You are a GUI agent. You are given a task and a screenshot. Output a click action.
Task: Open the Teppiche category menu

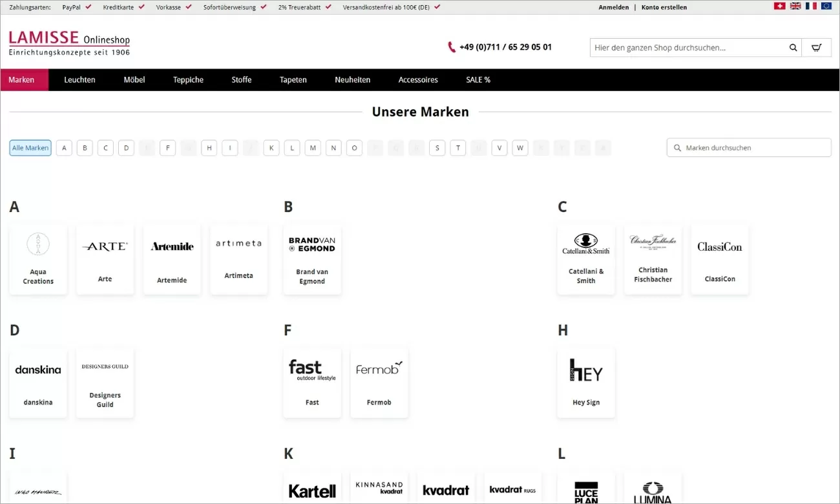point(187,79)
